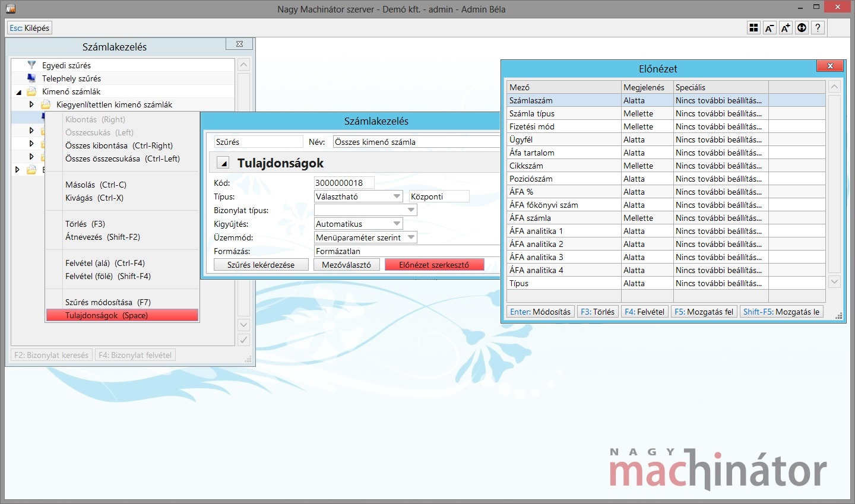Click scroll down arrow in left tree panel

click(243, 325)
